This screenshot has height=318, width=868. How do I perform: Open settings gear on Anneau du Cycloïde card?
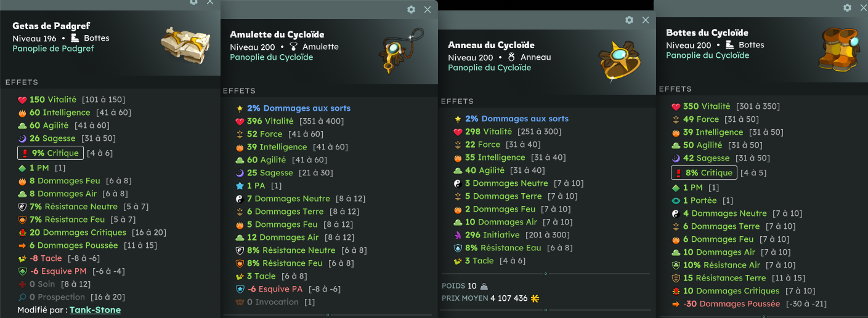(629, 20)
